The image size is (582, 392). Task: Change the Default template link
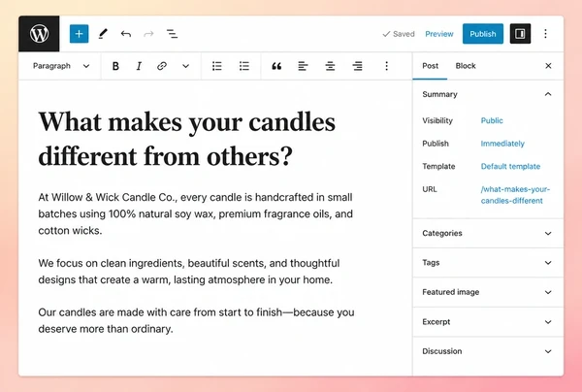coord(510,166)
